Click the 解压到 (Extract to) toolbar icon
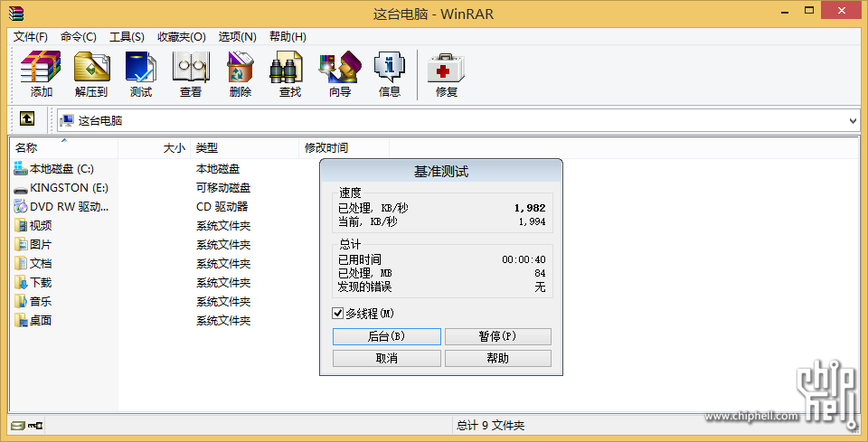This screenshot has width=868, height=442. click(92, 68)
